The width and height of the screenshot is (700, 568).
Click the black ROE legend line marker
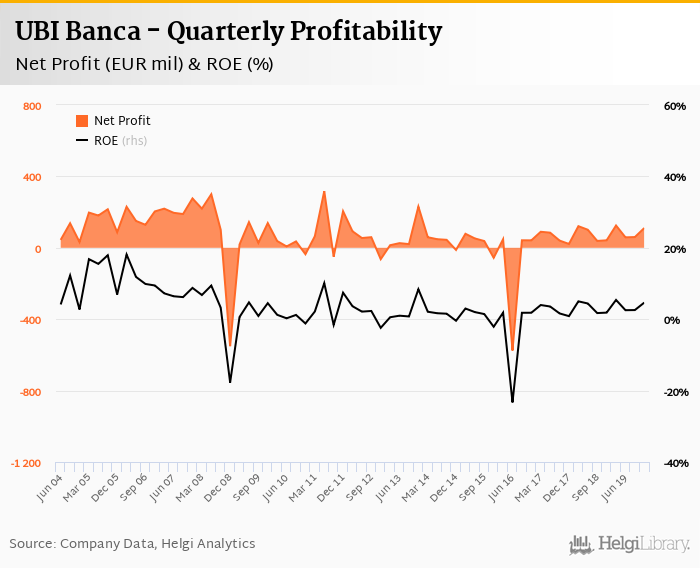tap(82, 141)
